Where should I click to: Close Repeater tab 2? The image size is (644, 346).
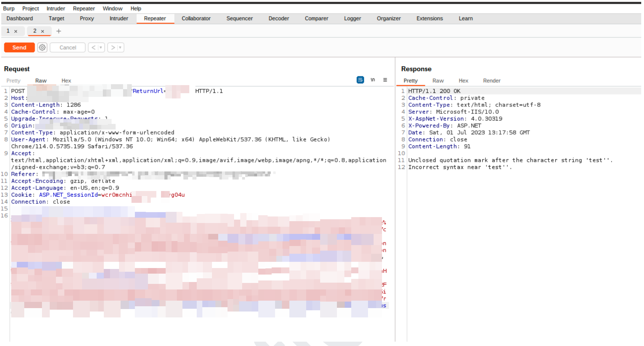(x=43, y=31)
